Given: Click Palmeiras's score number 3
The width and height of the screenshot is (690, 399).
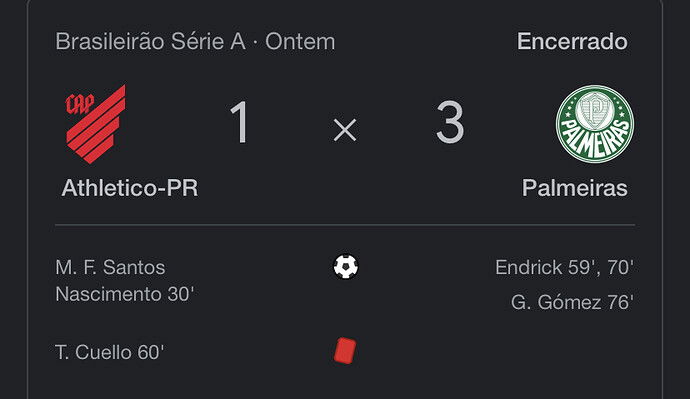Looking at the screenshot, I should (x=450, y=122).
